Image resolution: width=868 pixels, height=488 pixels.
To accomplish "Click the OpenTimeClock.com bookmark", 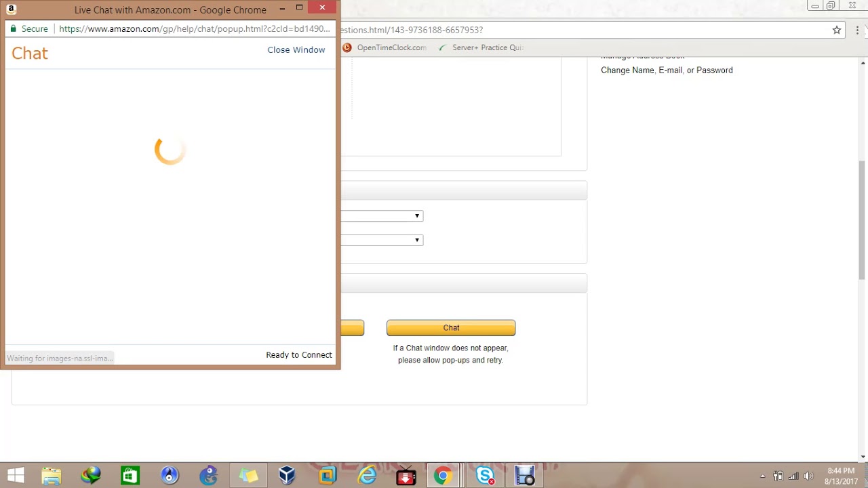I will (384, 47).
